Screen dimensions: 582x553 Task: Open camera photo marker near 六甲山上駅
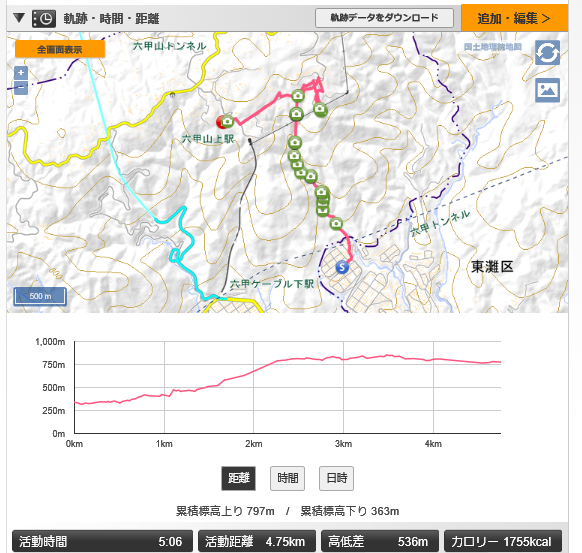(227, 121)
